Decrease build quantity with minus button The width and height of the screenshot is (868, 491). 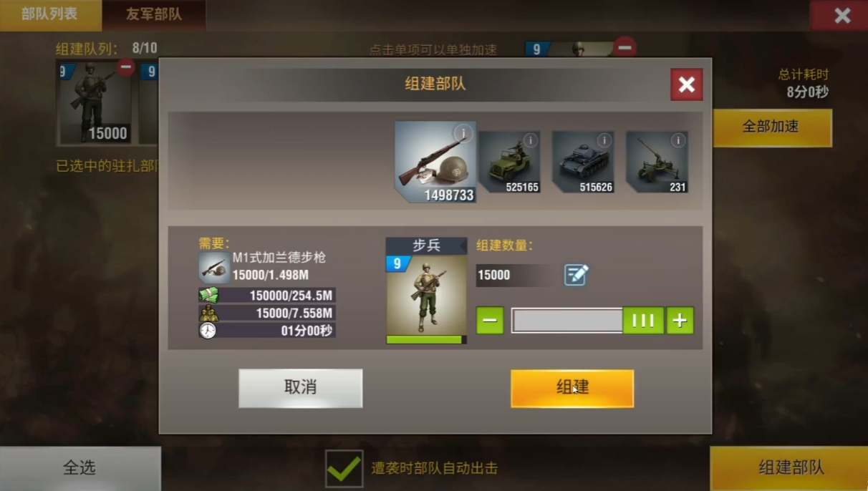pyautogui.click(x=490, y=321)
